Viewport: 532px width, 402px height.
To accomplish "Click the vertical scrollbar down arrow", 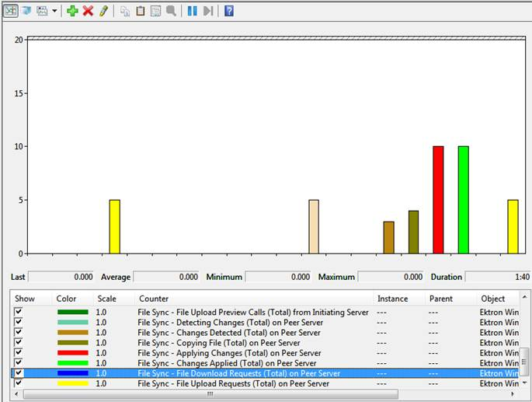I will click(524, 383).
